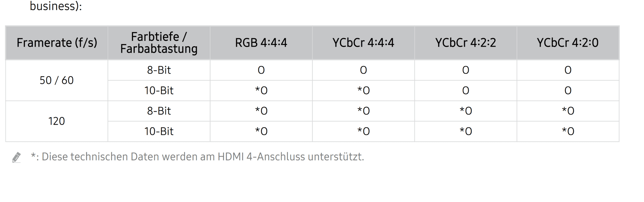Click *O under YCbCr 4:2:2 for 8-Bit at 120
The height and width of the screenshot is (202, 644).
point(466,111)
